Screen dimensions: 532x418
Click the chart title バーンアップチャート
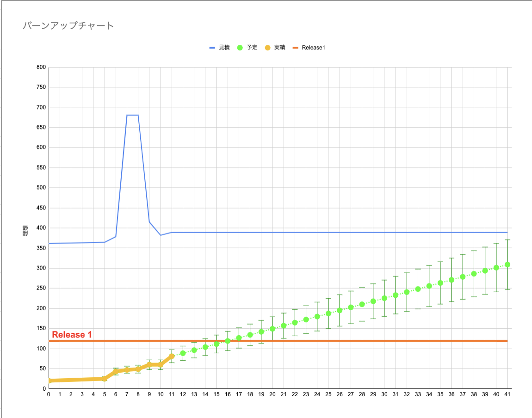tap(68, 26)
